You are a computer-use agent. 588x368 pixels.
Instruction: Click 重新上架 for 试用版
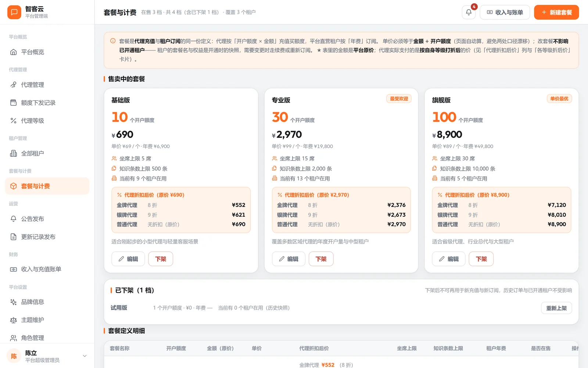click(556, 308)
